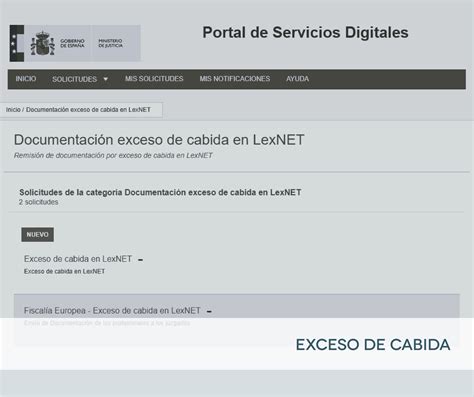This screenshot has height=397, width=474.
Task: Click breadcrumb Documentación exceso de cabida en LexNET
Action: [88, 110]
